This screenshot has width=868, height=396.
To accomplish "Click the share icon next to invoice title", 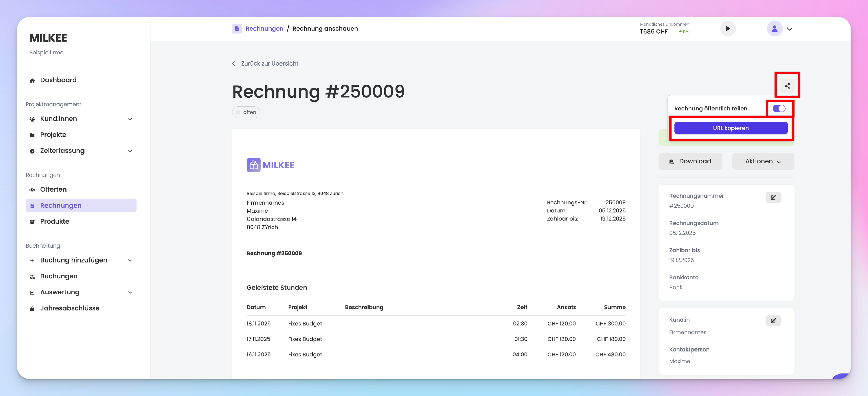I will 787,86.
